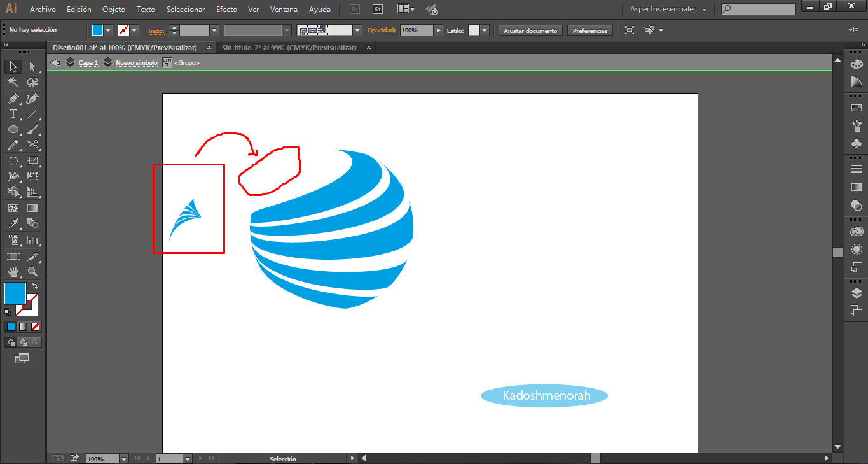Set paint mode to Gradient
Image resolution: width=868 pixels, height=464 pixels.
(23, 327)
